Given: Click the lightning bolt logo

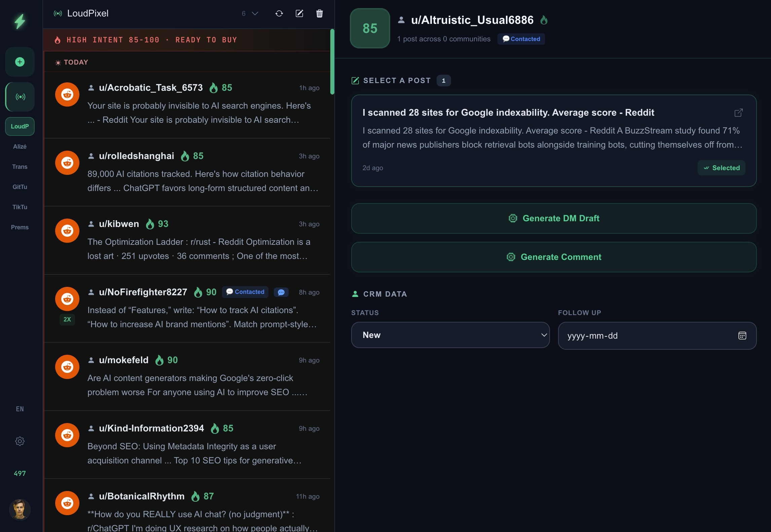Looking at the screenshot, I should pyautogui.click(x=20, y=21).
